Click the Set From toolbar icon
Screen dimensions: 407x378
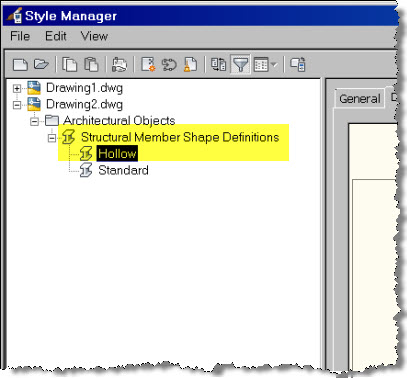[169, 64]
